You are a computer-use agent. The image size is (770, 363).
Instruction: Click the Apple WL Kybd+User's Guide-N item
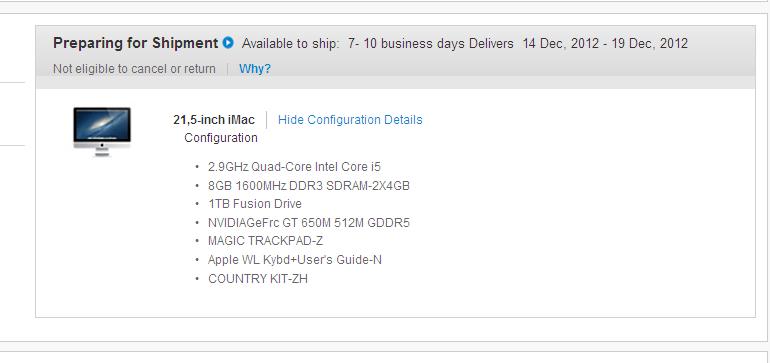[295, 260]
